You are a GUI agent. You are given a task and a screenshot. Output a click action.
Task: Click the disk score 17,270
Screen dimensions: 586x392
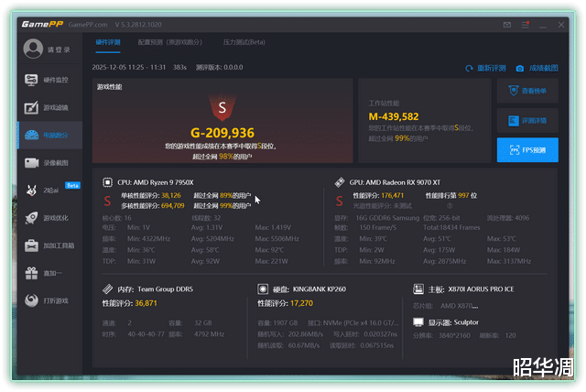[301, 303]
